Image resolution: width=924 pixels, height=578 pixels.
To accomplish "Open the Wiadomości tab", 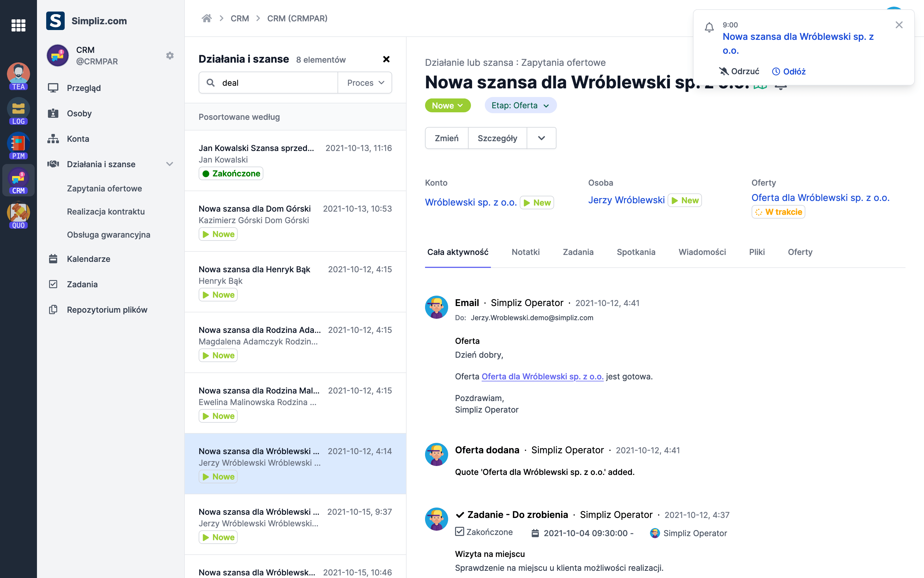I will (x=702, y=252).
